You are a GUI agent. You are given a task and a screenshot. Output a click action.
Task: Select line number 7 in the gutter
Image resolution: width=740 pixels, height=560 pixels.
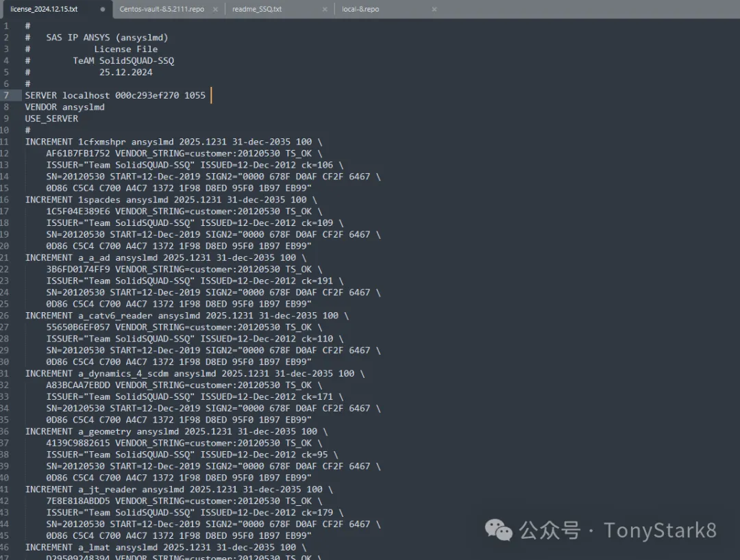pos(6,95)
